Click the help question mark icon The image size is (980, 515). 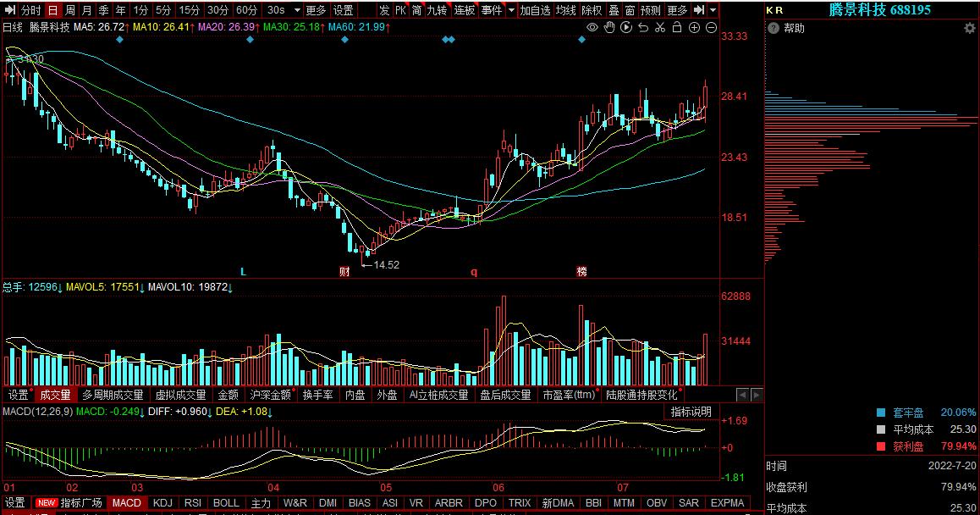point(774,28)
